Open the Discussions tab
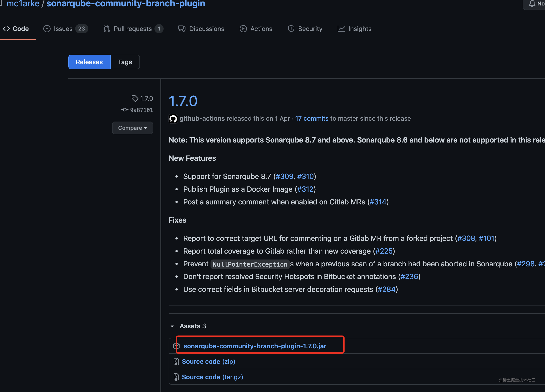Viewport: 545px width, 392px height. click(x=207, y=28)
